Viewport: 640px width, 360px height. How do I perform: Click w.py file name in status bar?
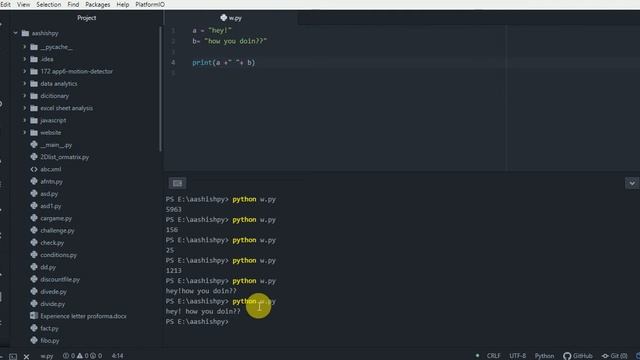[x=47, y=356]
